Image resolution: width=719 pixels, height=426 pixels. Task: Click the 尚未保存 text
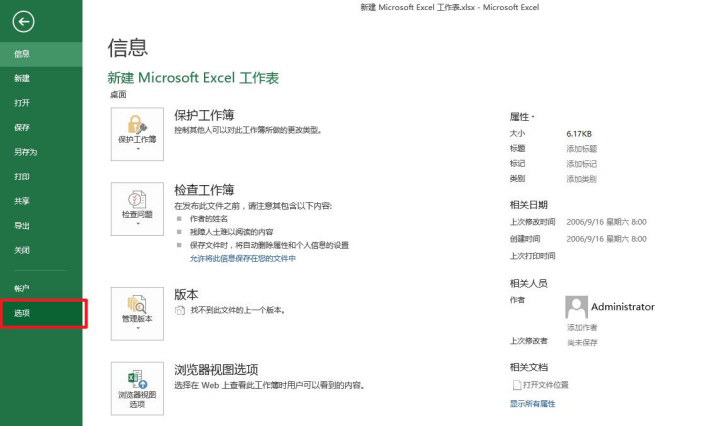pos(582,343)
